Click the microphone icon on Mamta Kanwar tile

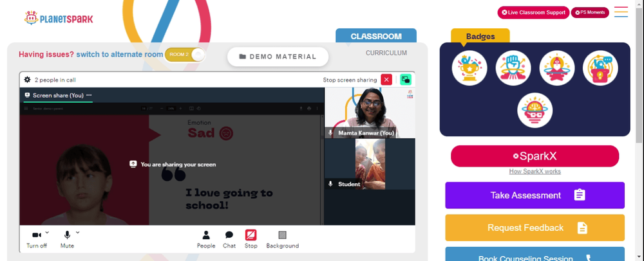[330, 133]
